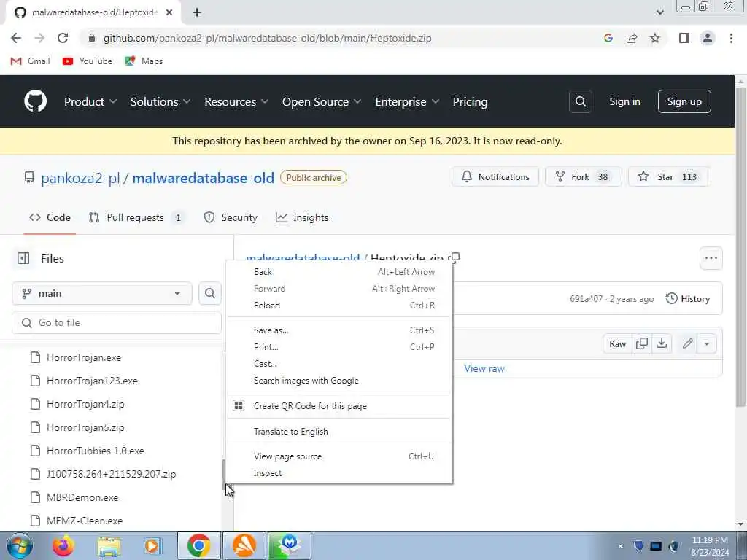
Task: Open Malwarebytes icon in taskbar
Action: coord(289,545)
